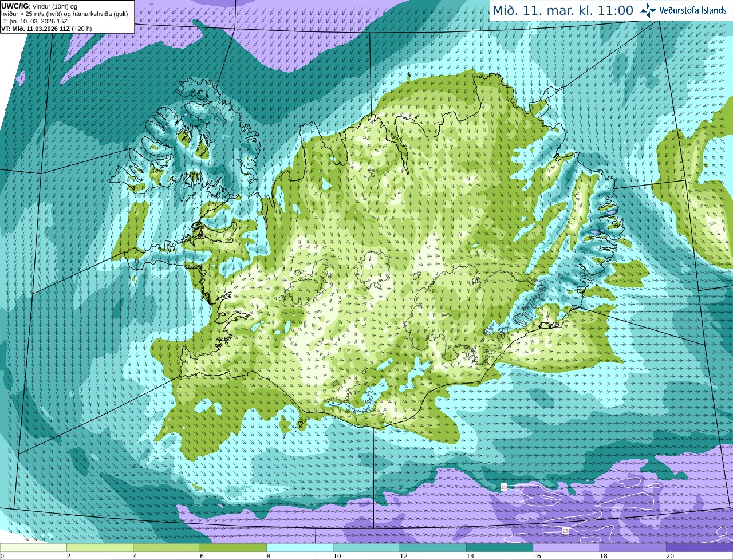Pick the 12–14 m/s teal legend swatch
This screenshot has height=560, width=733.
coord(433,547)
